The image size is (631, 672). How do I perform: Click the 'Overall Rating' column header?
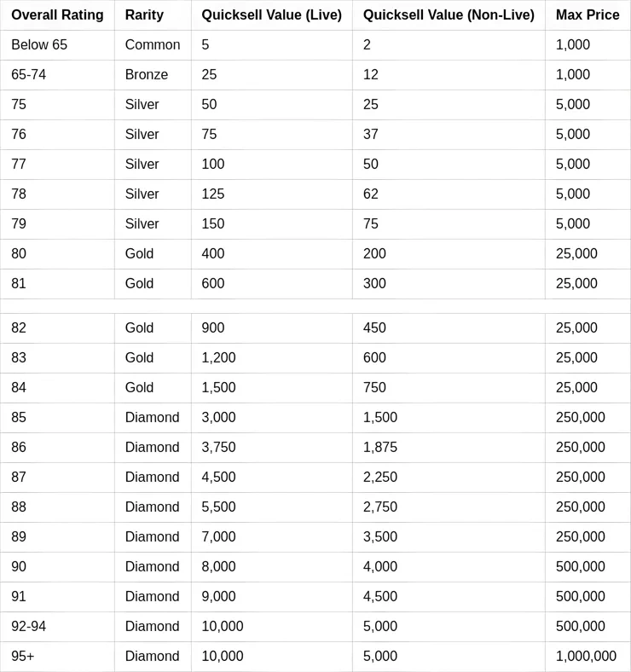(57, 15)
